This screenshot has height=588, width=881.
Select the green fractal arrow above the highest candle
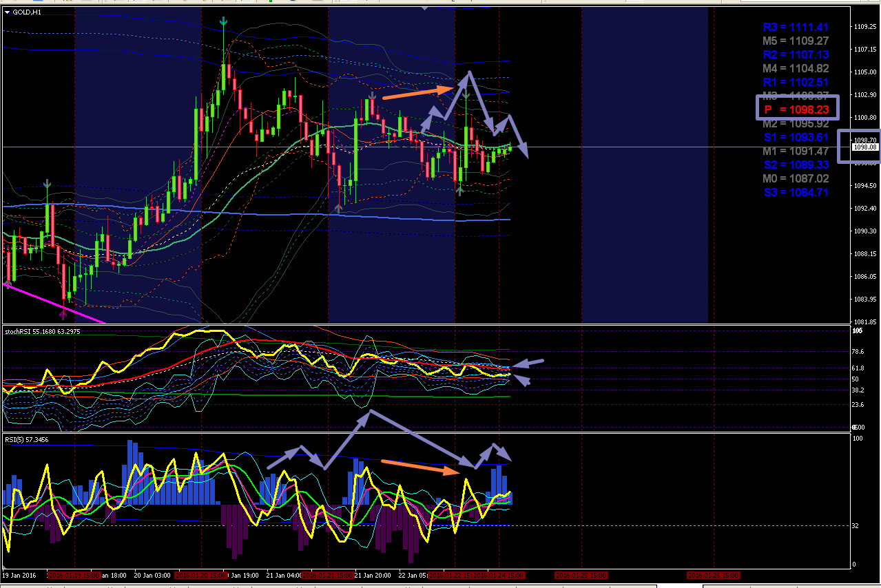pos(223,23)
